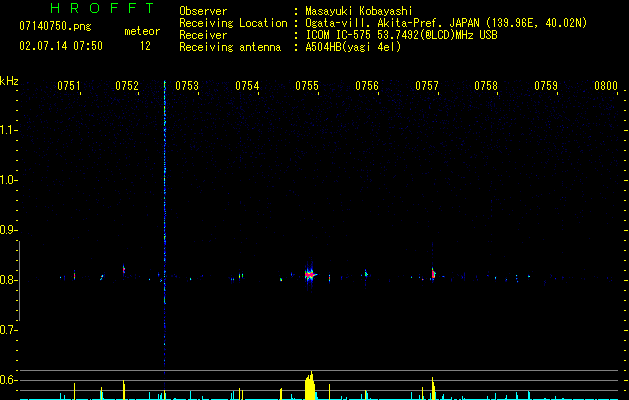Click the widest yellow power peak below 0755
Image resolution: width=629 pixels, height=400 pixels.
[310, 386]
